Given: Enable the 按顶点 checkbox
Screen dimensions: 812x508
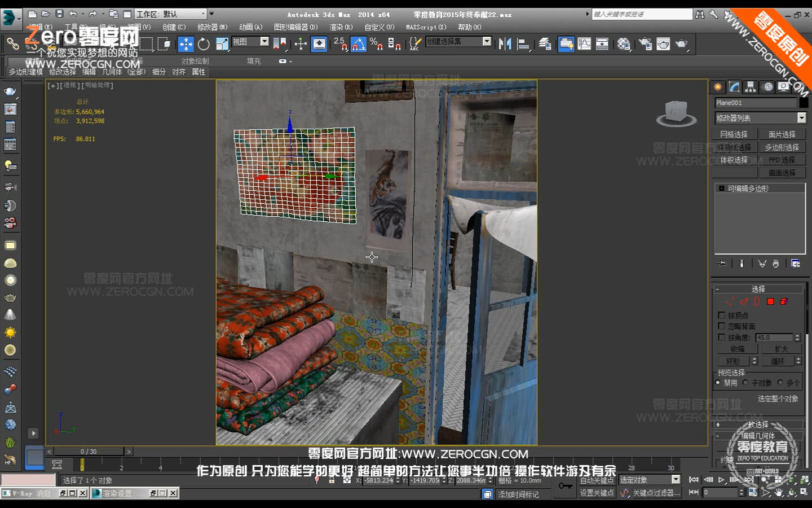Looking at the screenshot, I should click(x=722, y=316).
